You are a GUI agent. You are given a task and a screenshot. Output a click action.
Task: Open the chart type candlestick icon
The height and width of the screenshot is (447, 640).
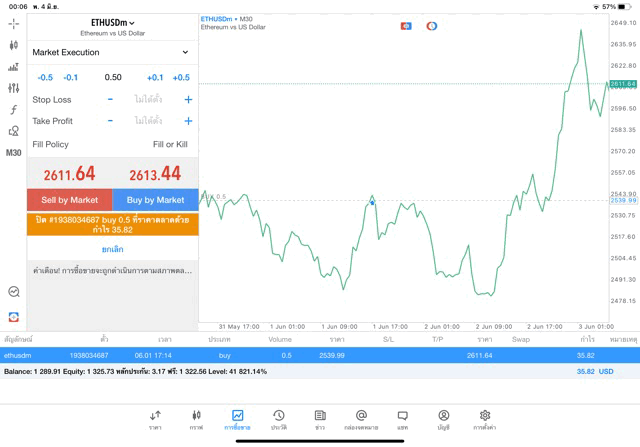[x=13, y=45]
